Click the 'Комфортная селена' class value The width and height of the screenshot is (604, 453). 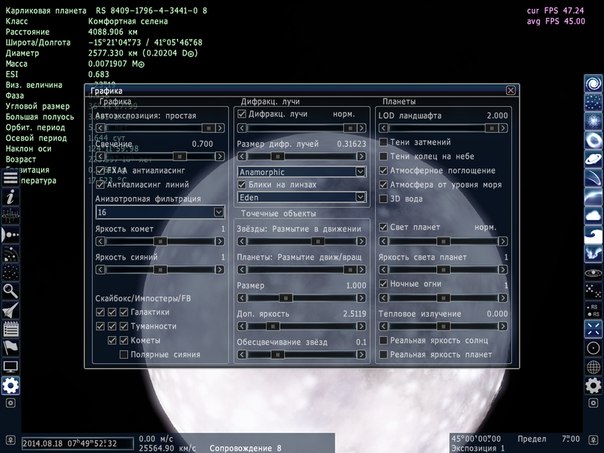(128, 21)
